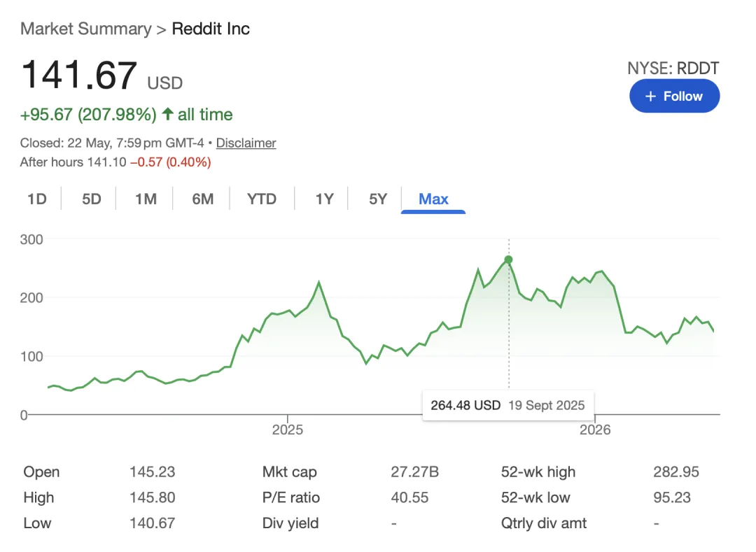Screen dimensions: 756x552
Task: Click the green up arrow beside all time
Action: click(x=167, y=114)
